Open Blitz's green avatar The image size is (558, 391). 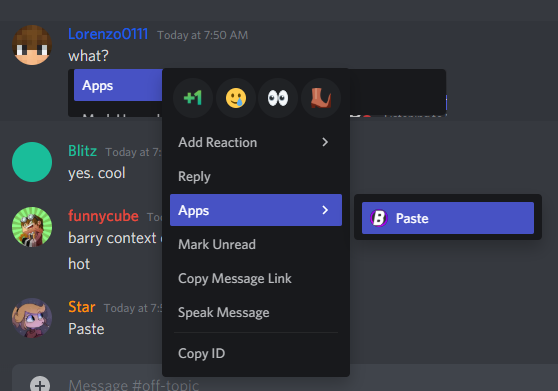(x=32, y=162)
